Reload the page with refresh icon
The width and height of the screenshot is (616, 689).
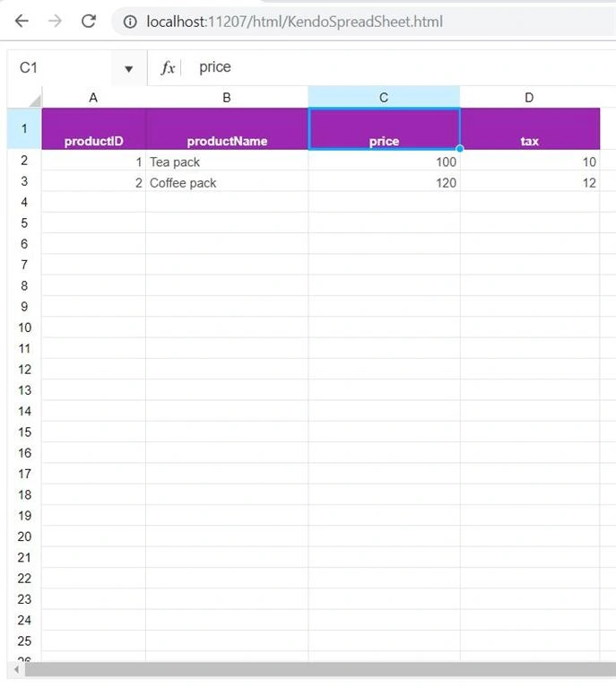coord(89,21)
